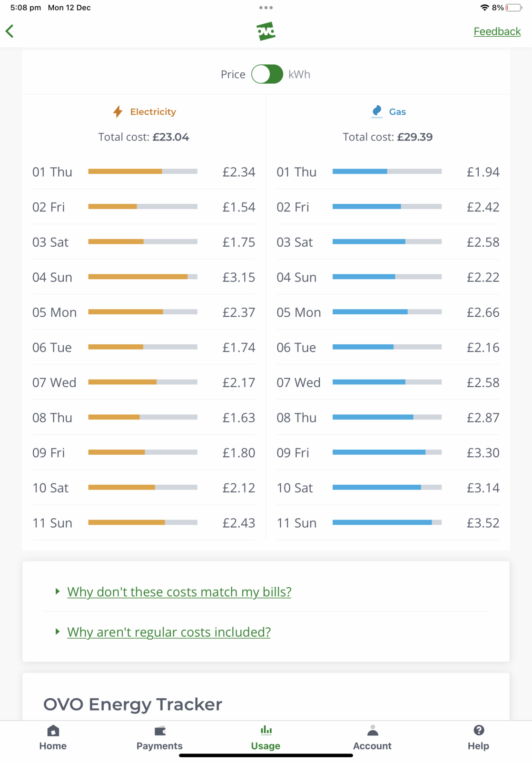
Task: Tap the OVO logo in header
Action: point(266,31)
